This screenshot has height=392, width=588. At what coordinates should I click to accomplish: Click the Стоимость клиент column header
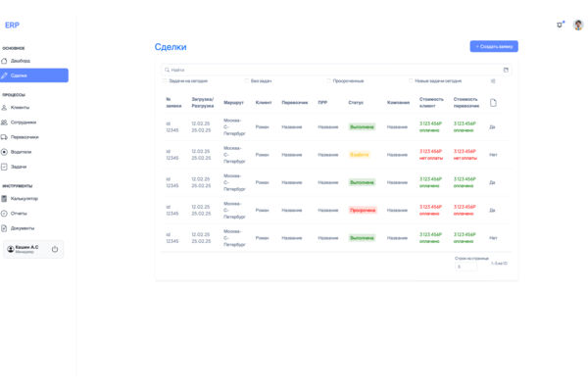point(431,103)
